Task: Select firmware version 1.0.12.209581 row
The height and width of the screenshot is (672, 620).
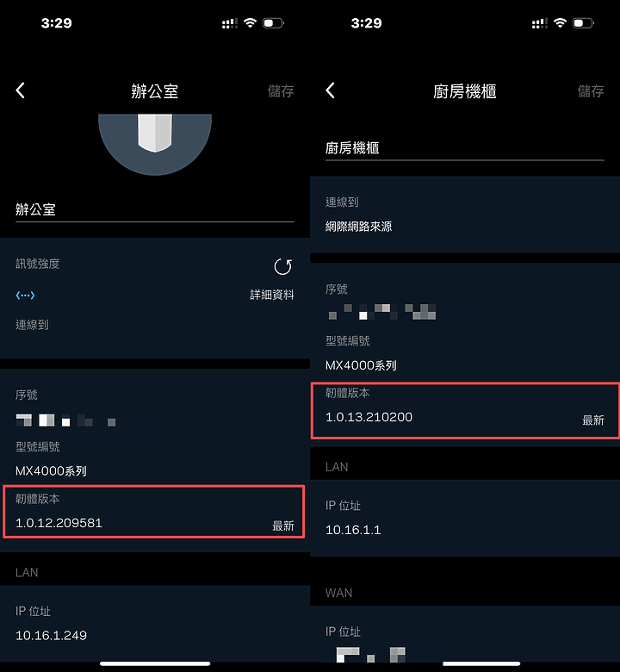Action: (154, 511)
